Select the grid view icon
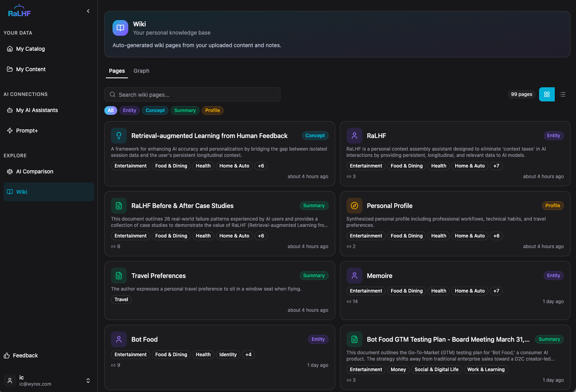Screen dimensions: 576x392 (x=546, y=94)
